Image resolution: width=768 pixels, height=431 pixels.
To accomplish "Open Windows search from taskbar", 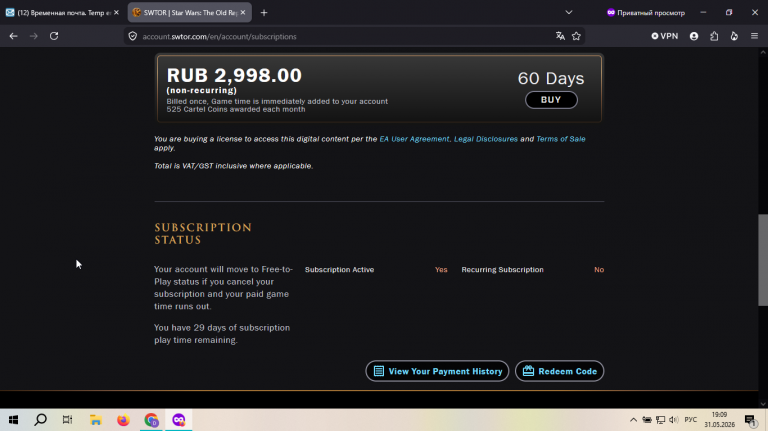I will click(x=41, y=420).
